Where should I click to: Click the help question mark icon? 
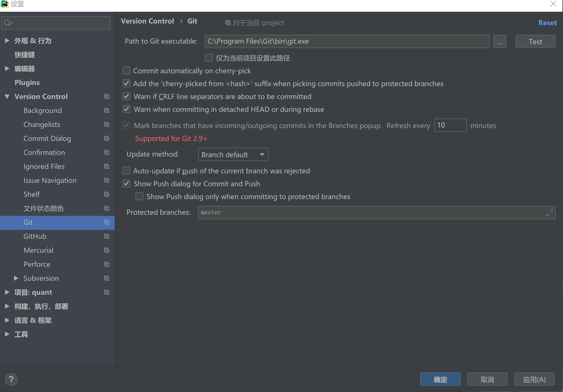pos(11,379)
